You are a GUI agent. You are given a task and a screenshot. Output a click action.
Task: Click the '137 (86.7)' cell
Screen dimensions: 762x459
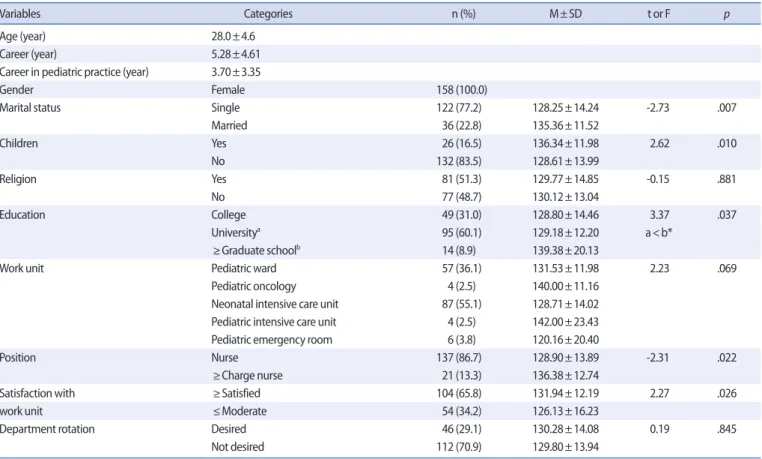[x=459, y=358]
